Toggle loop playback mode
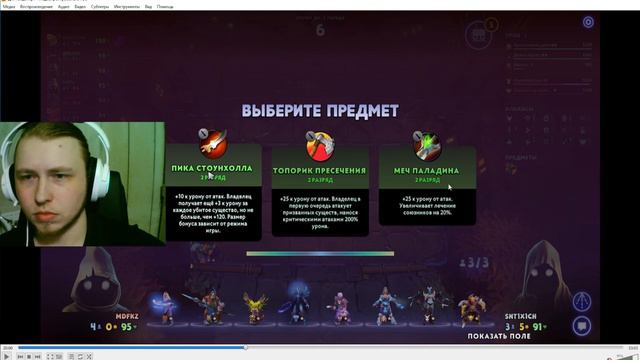This screenshot has height=360, width=640. (80, 356)
